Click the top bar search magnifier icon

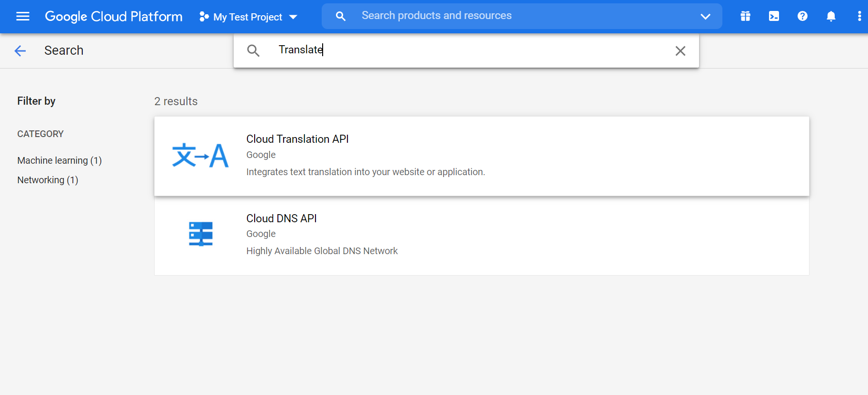coord(341,16)
